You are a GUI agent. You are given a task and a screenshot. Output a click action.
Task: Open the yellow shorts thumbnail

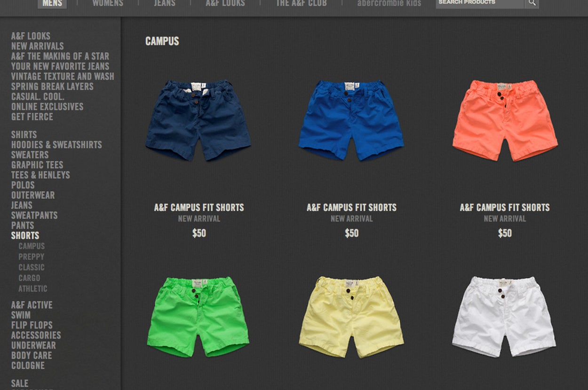(x=351, y=316)
